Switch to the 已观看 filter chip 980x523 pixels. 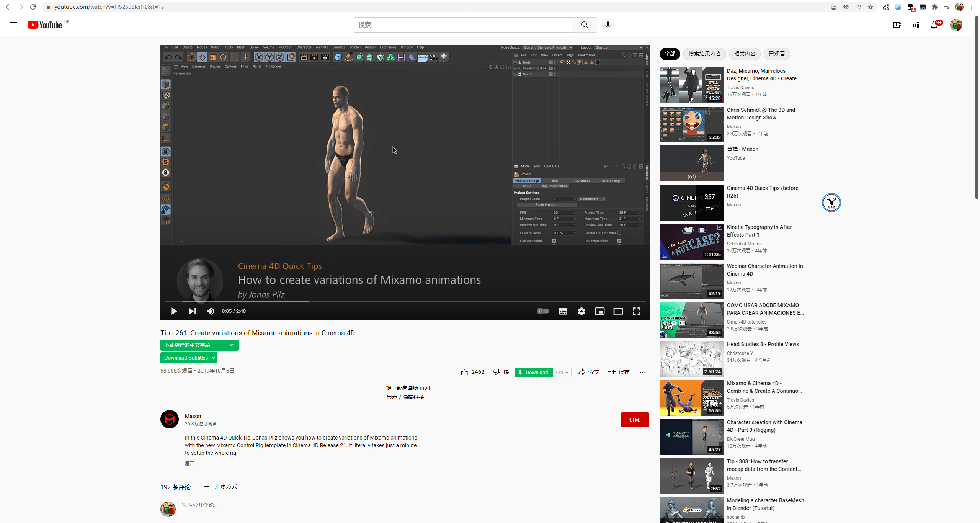[x=776, y=54]
